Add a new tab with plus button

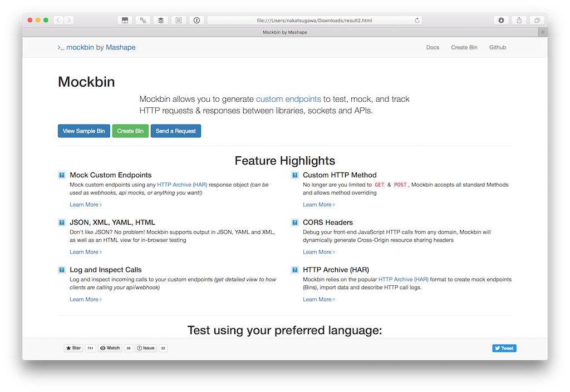(543, 32)
